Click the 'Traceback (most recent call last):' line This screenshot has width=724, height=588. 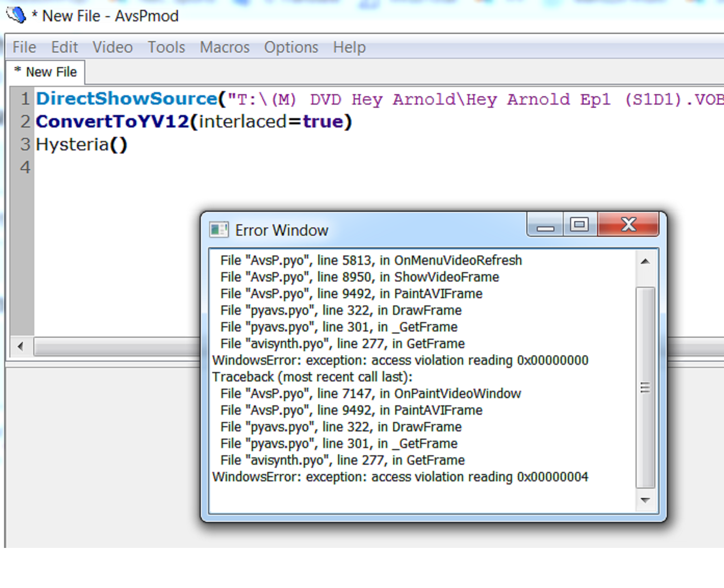coord(312,377)
